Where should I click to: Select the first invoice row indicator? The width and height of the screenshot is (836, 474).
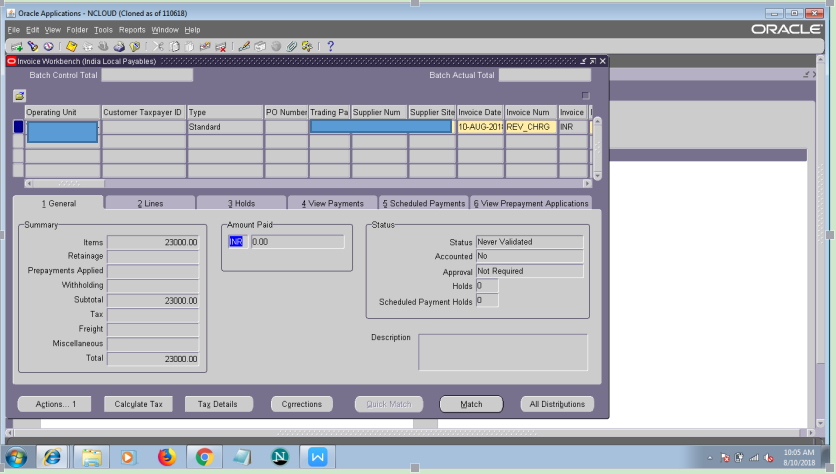pos(18,126)
